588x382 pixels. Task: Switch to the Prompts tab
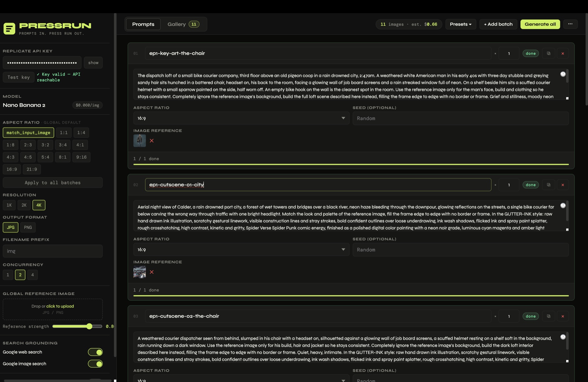[143, 24]
